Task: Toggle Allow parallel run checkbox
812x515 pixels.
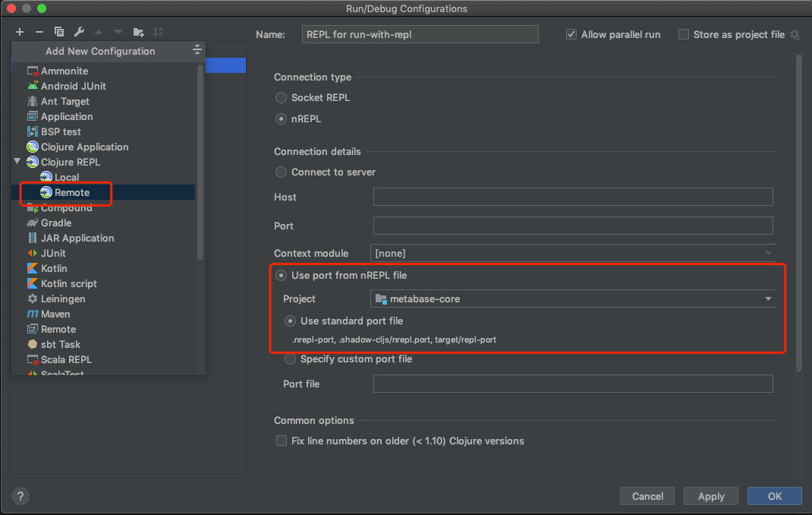Action: click(x=571, y=35)
